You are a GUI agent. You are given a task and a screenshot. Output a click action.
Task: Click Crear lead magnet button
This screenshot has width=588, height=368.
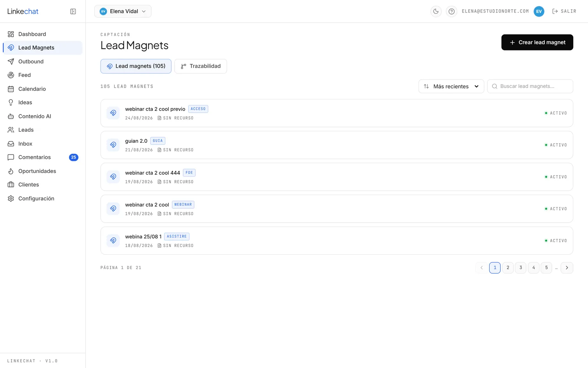click(537, 42)
